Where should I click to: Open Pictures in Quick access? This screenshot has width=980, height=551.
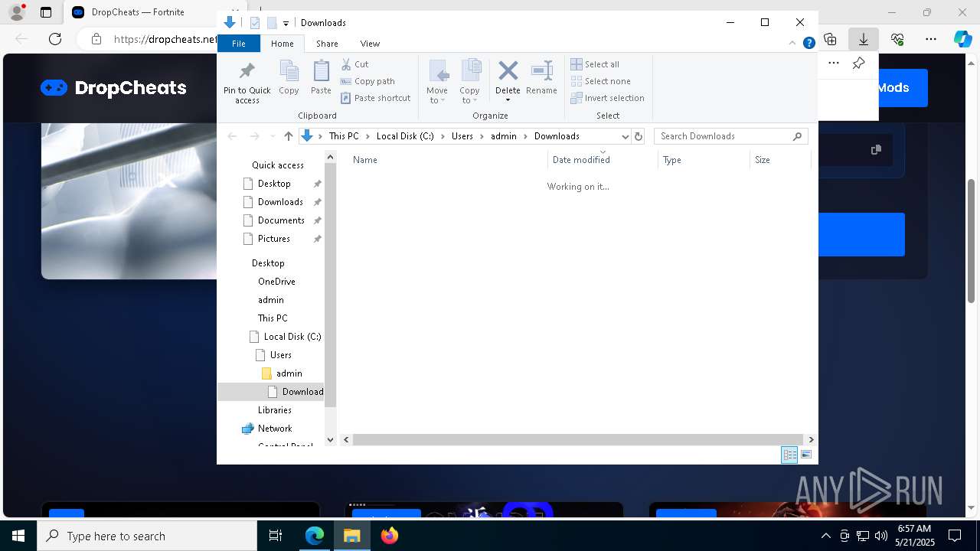click(x=273, y=239)
